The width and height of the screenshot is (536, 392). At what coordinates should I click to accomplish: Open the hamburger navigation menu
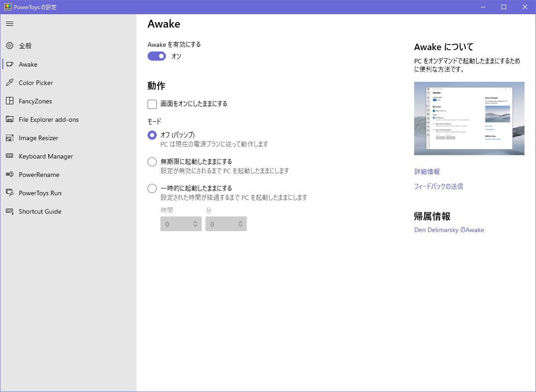(10, 23)
